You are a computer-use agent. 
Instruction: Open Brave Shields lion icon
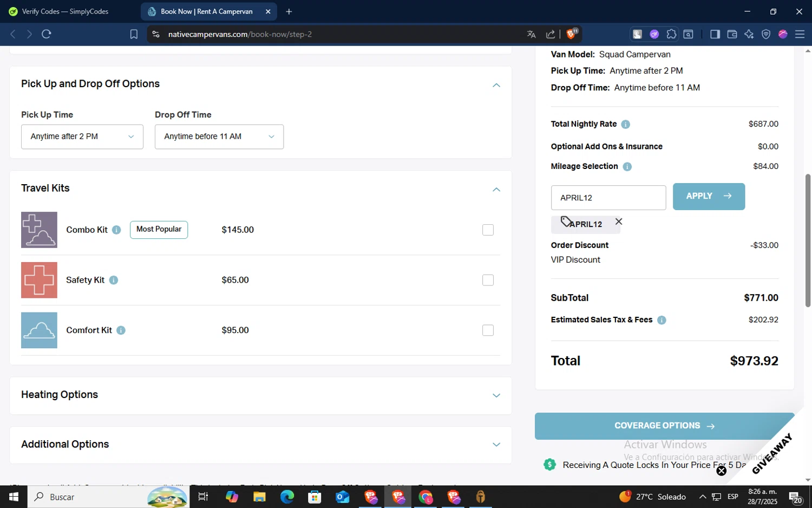(572, 34)
